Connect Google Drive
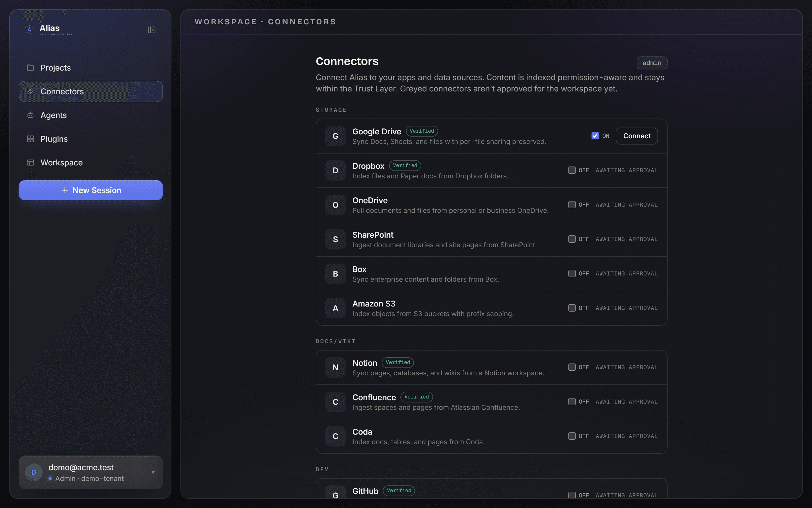The width and height of the screenshot is (812, 508). coord(637,136)
